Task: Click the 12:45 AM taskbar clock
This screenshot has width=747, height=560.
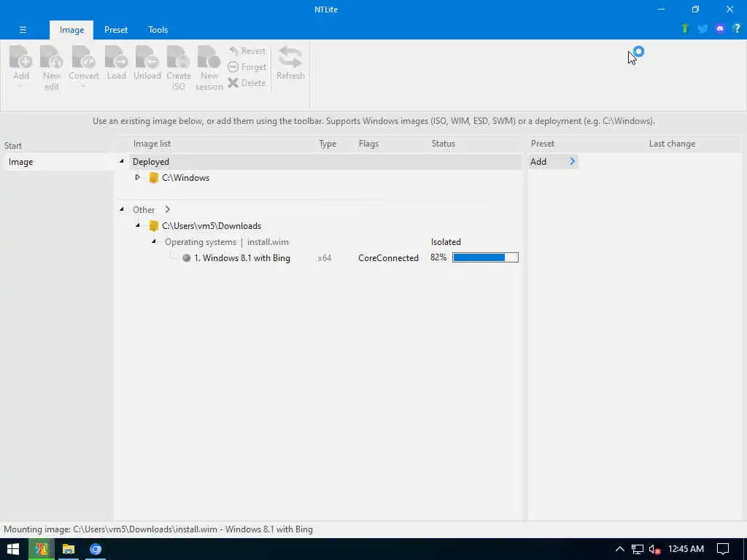Action: pyautogui.click(x=686, y=549)
